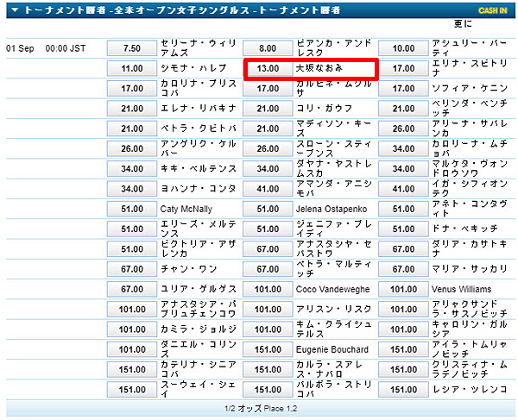Select 151.00 odds for スーウェイ・シェイ
The width and height of the screenshot is (518, 420).
[x=132, y=390]
